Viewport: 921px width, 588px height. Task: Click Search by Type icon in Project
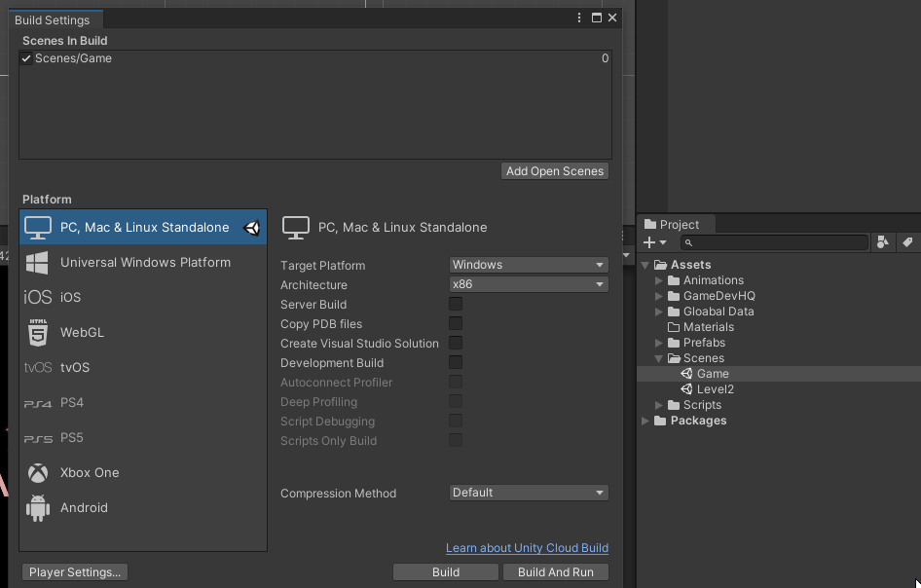click(882, 242)
